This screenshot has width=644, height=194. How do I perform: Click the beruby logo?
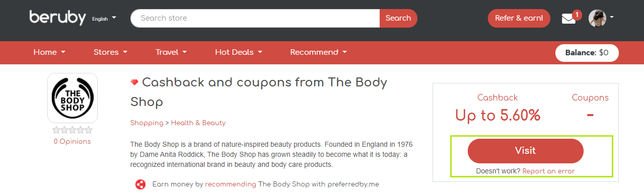click(57, 18)
